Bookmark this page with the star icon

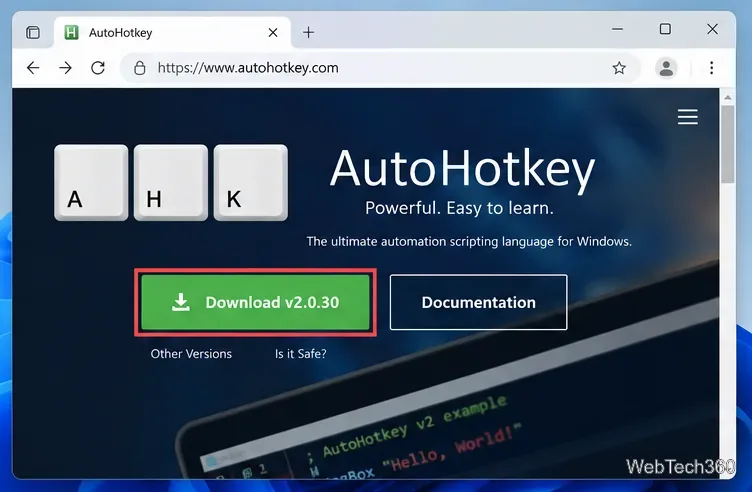[x=619, y=68]
